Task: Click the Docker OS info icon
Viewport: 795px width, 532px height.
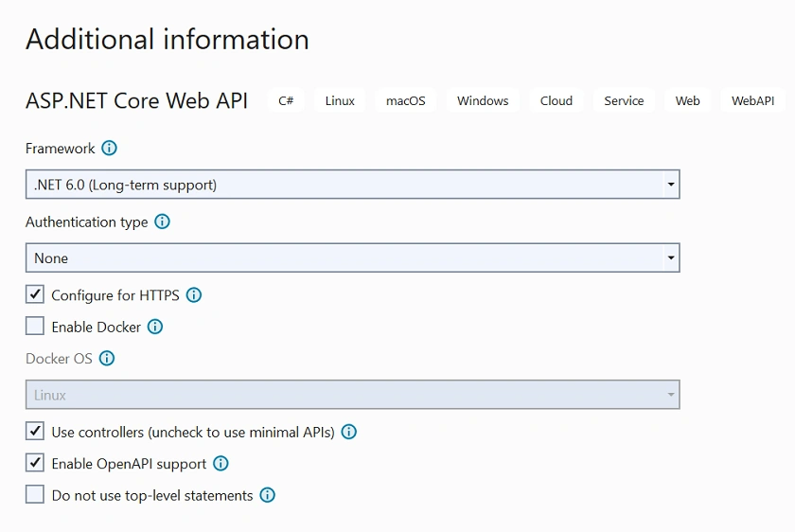Action: coord(106,358)
